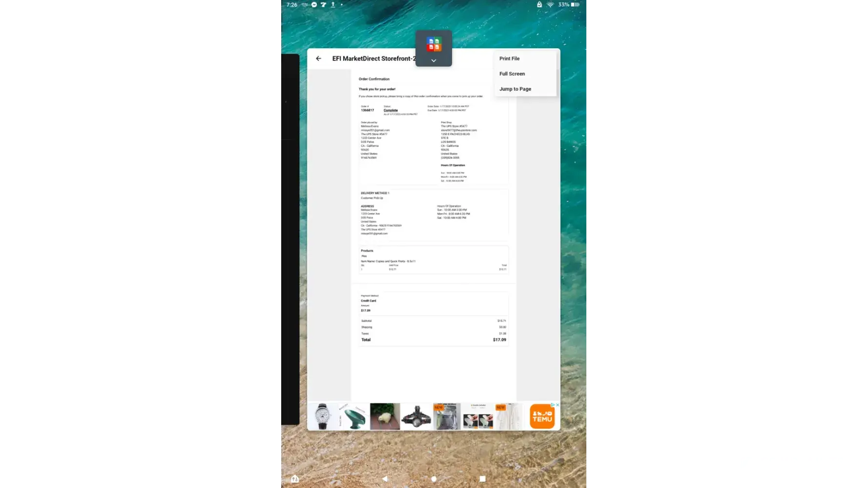Image resolution: width=868 pixels, height=488 pixels.
Task: Open the headlamp ad thumbnail
Action: tap(416, 416)
